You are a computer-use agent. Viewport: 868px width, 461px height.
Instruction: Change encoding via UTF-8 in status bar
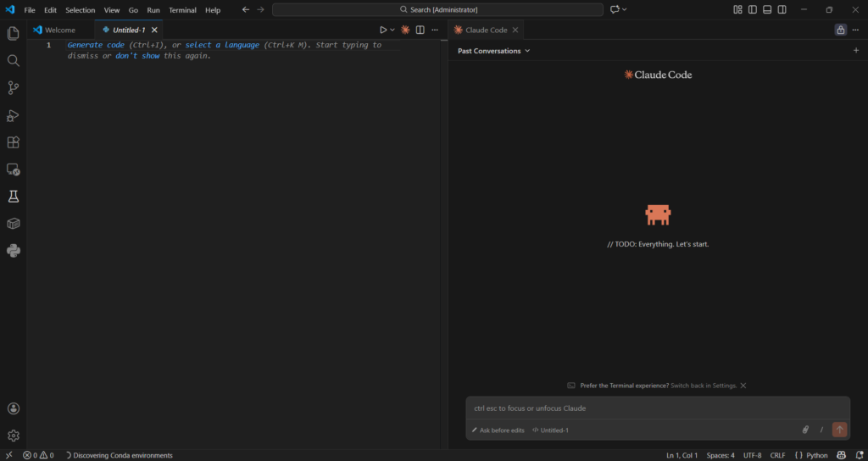(x=753, y=455)
